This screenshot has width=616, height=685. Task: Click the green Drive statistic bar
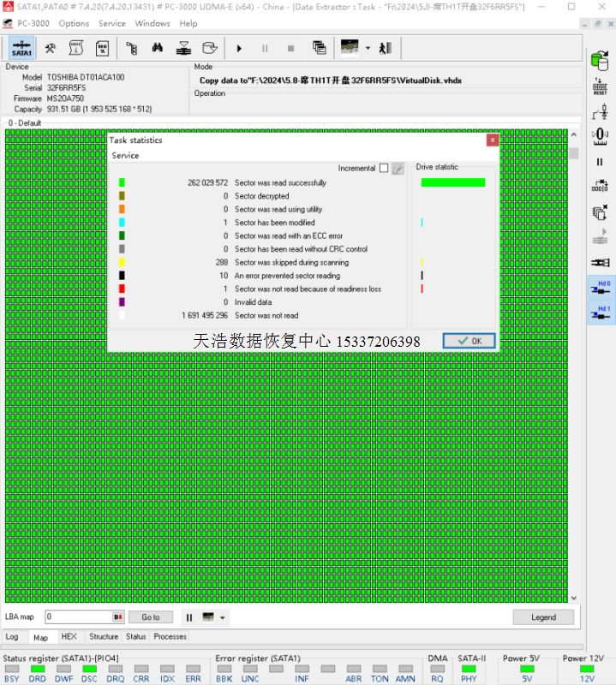tap(452, 182)
